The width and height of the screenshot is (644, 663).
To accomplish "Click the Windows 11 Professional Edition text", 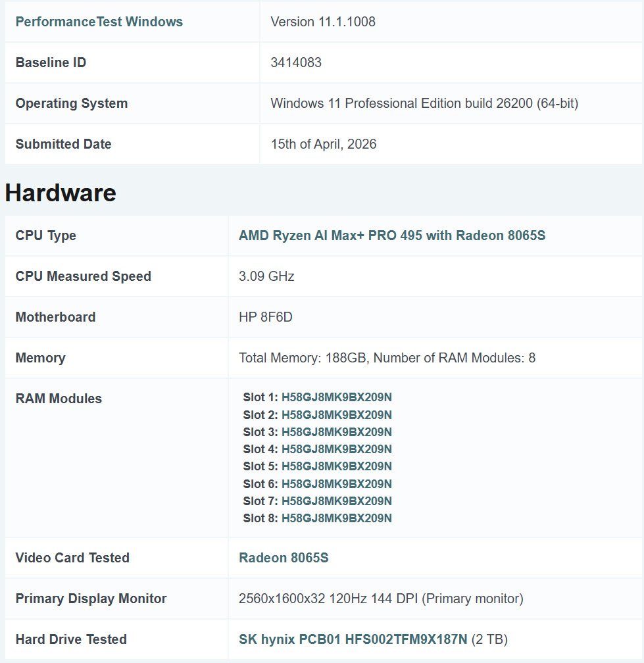I will pos(424,103).
